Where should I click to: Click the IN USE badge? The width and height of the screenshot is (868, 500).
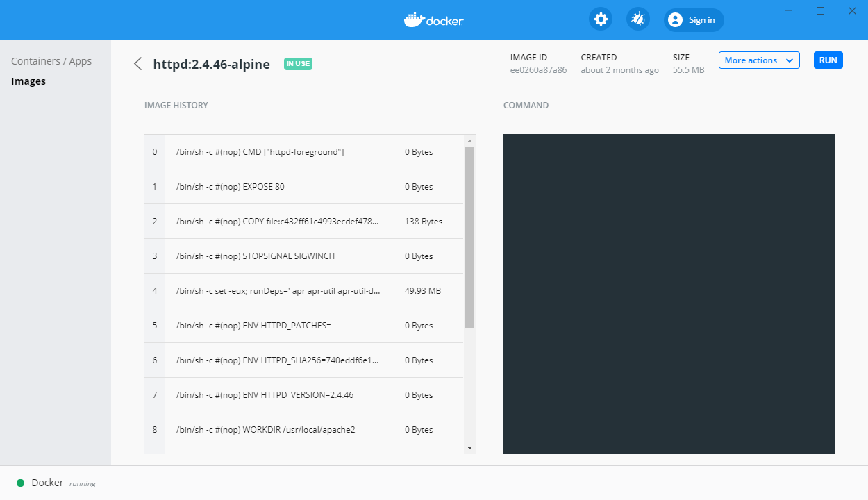coord(298,64)
